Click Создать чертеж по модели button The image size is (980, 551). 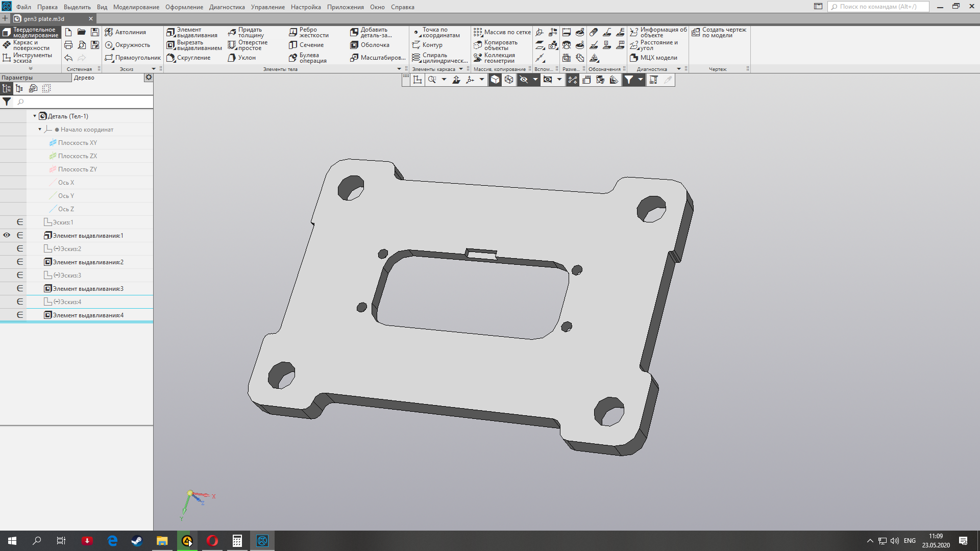point(719,33)
